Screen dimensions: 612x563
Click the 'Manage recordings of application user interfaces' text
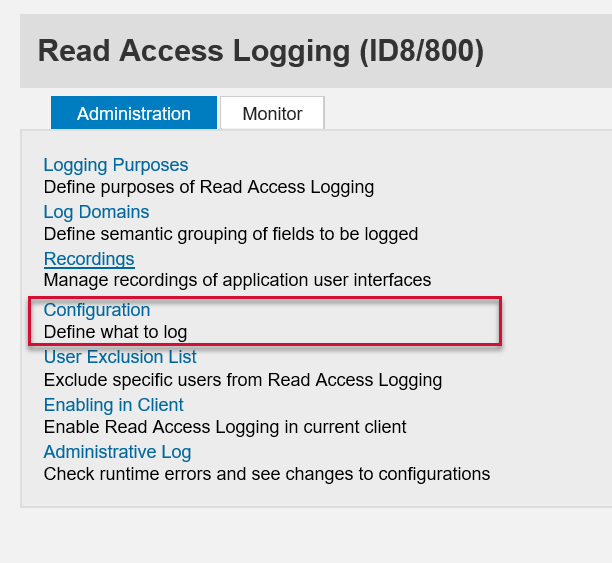(237, 281)
